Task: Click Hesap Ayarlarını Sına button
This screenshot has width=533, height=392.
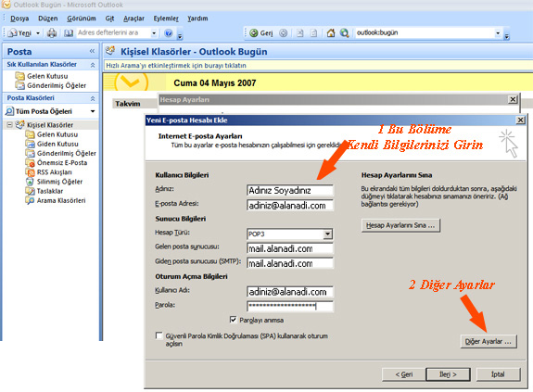Action: (x=400, y=225)
